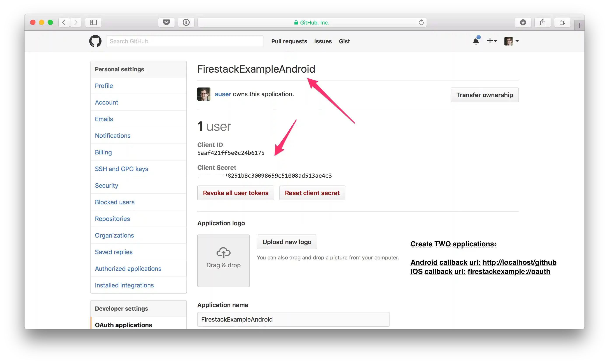Expand the plus create-new dropdown
The image size is (609, 364).
[x=492, y=41]
